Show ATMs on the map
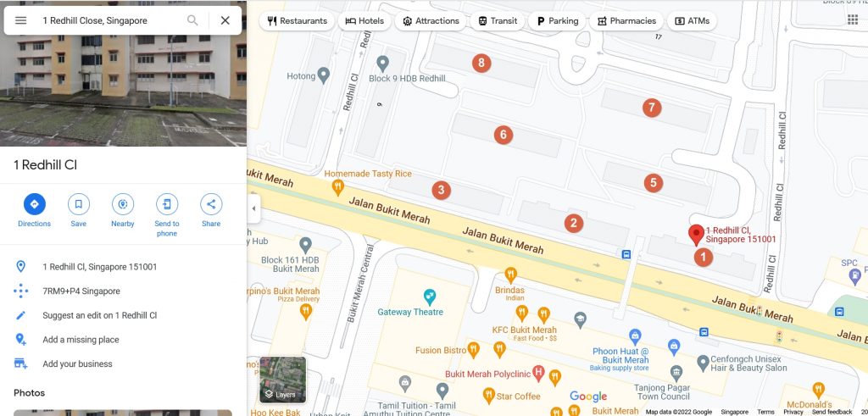The width and height of the screenshot is (868, 416). click(x=692, y=21)
